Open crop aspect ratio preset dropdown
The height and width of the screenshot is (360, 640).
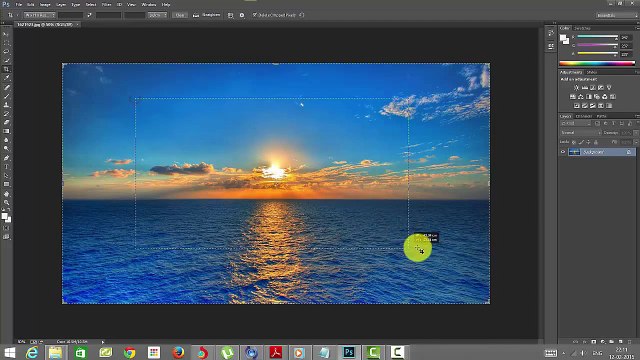pyautogui.click(x=40, y=15)
